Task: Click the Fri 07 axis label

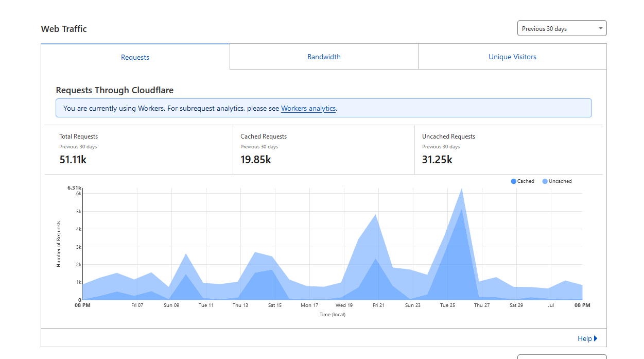Action: click(x=137, y=305)
